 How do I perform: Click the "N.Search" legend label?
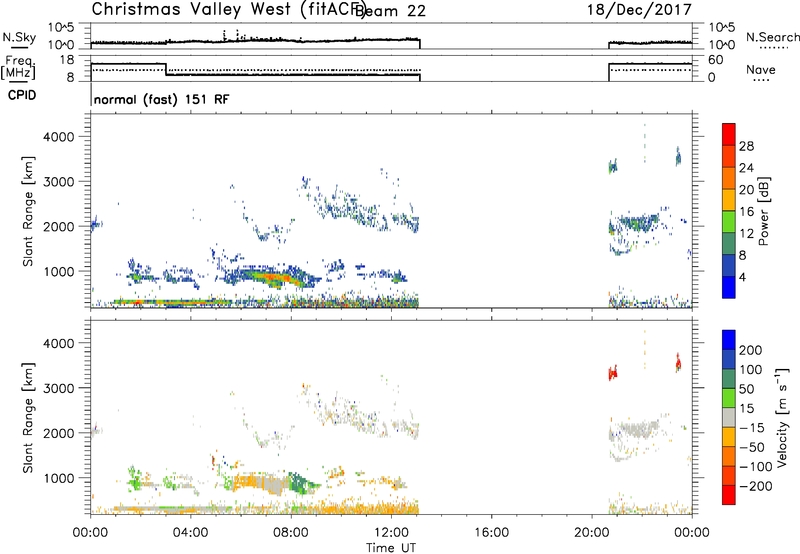point(772,37)
